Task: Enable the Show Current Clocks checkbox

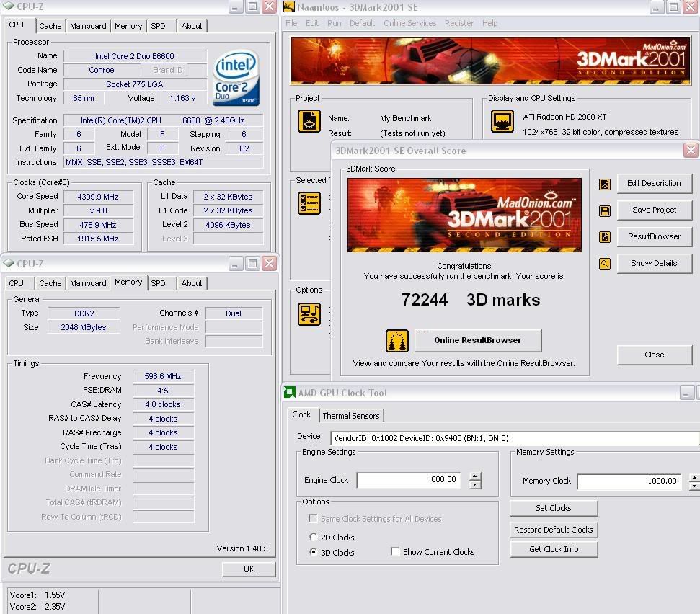Action: [395, 551]
